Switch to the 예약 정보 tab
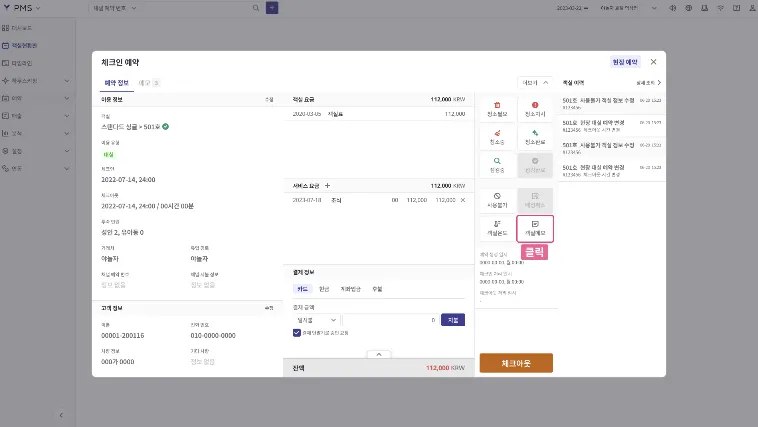The height and width of the screenshot is (427, 758). [117, 83]
